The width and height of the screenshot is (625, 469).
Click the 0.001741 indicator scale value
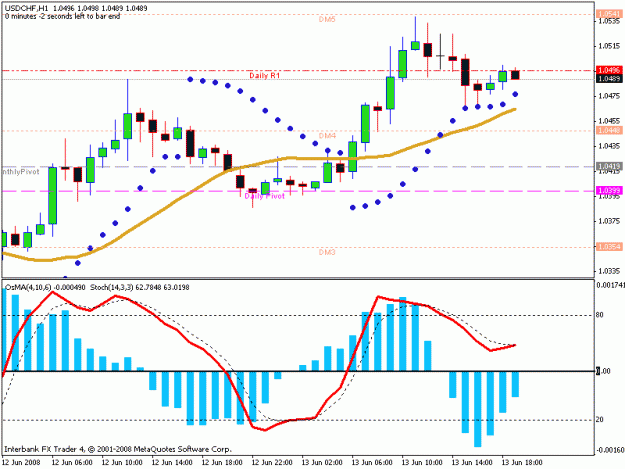(x=610, y=285)
